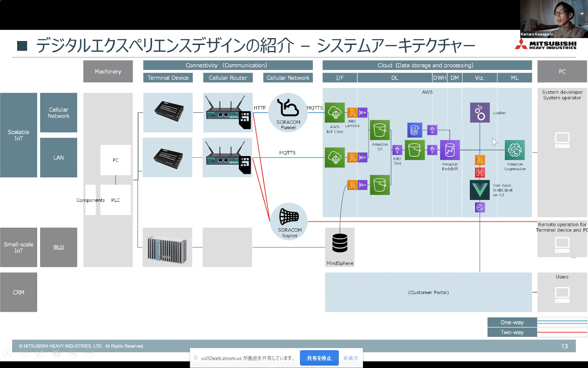
Task: Click top cellular router with SIM image
Action: point(228,112)
